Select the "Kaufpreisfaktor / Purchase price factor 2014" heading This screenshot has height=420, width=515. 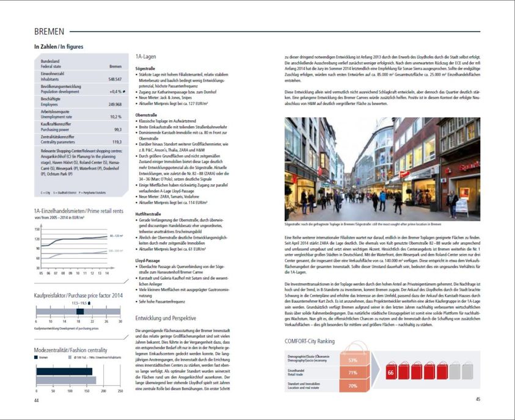click(x=78, y=295)
